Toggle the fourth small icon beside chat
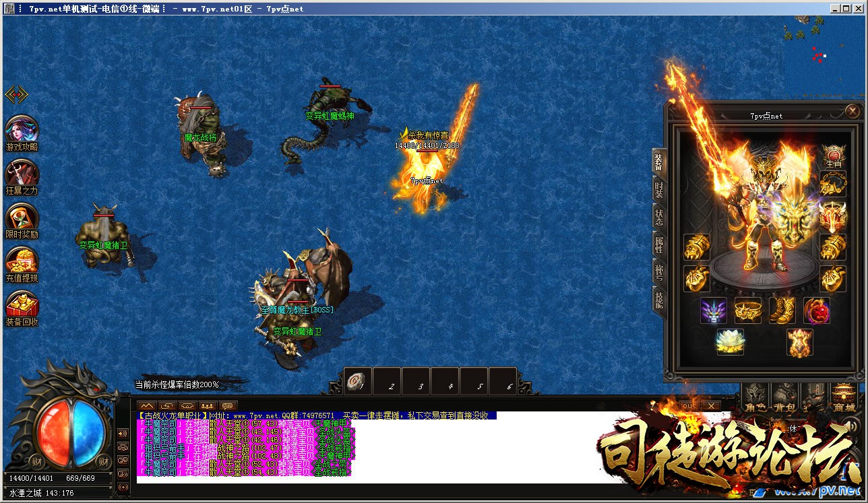Image resolution: width=868 pixels, height=503 pixels. click(x=123, y=473)
